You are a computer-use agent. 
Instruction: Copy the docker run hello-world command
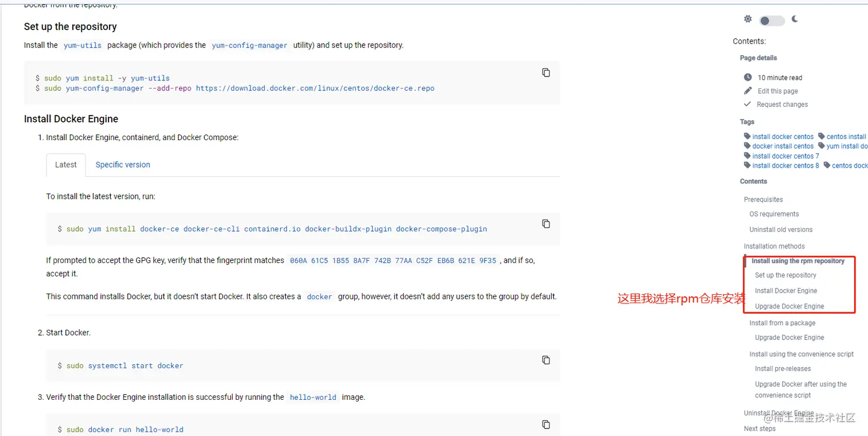click(x=546, y=425)
